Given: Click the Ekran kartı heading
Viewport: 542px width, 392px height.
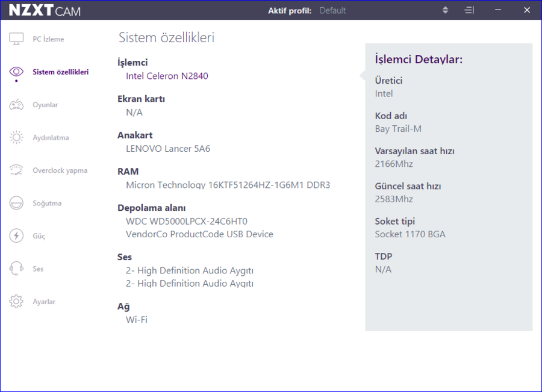Looking at the screenshot, I should (141, 99).
